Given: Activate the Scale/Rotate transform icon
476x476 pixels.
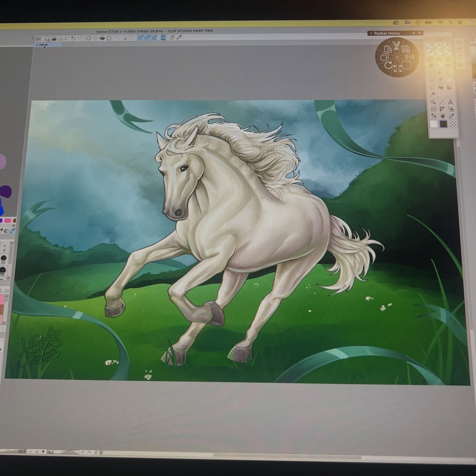Looking at the screenshot, I should pyautogui.click(x=109, y=38).
